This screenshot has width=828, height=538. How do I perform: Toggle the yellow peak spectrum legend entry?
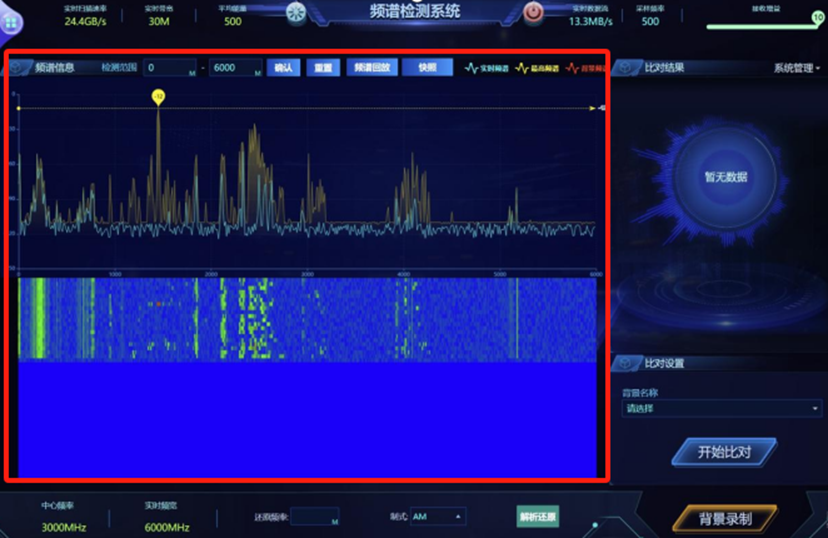pyautogui.click(x=537, y=68)
